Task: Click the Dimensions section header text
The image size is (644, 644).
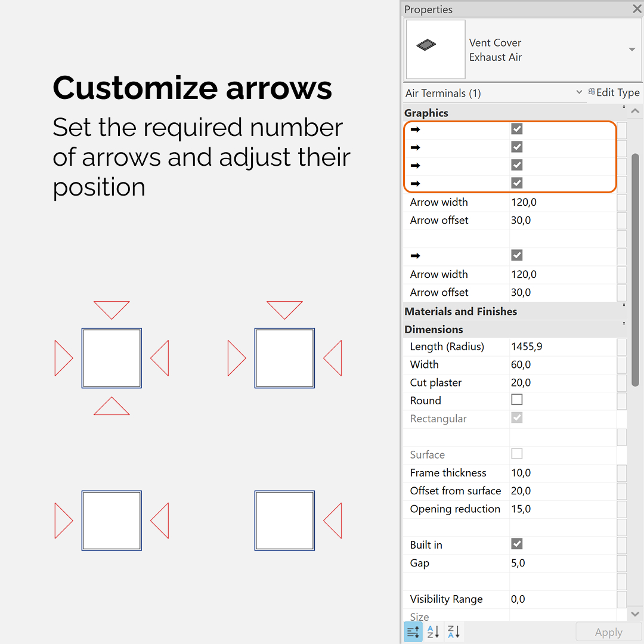Action: pos(434,329)
